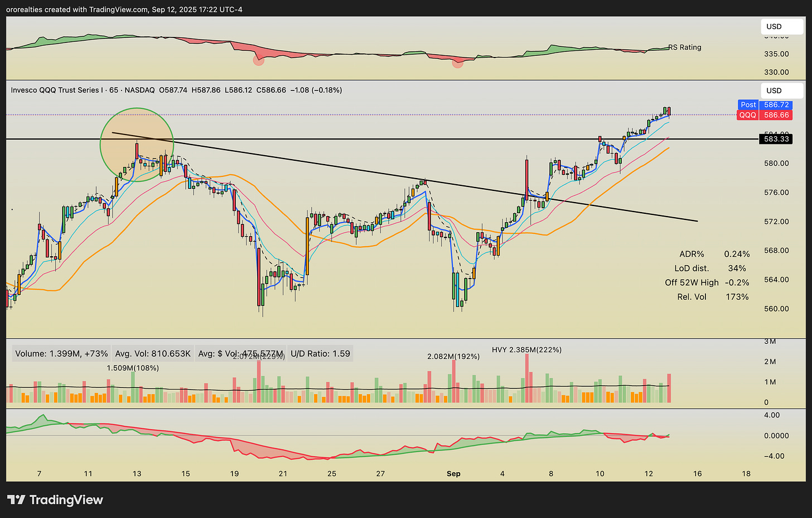This screenshot has width=812, height=518.
Task: Select the QQQ 586.66 price label
Action: click(x=765, y=115)
